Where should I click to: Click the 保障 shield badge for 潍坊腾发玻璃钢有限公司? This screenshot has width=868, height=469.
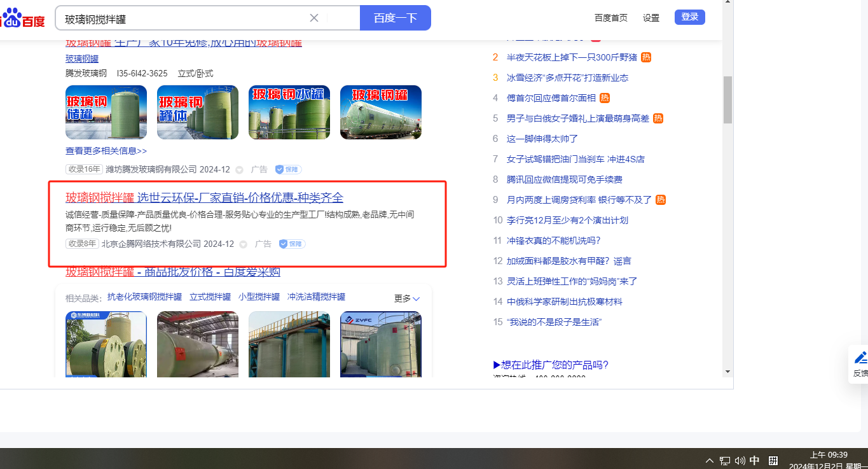coord(288,169)
